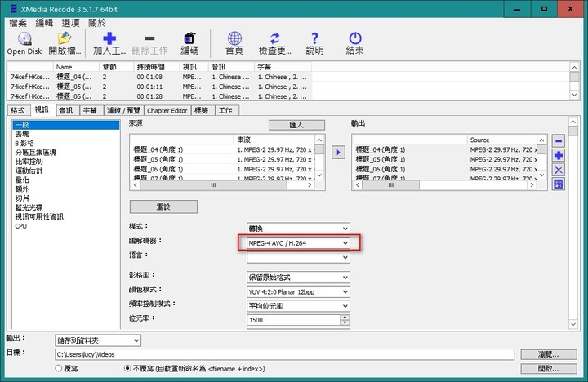
Task: Open the 頻率控制模式 rate control dropdown
Action: click(298, 306)
